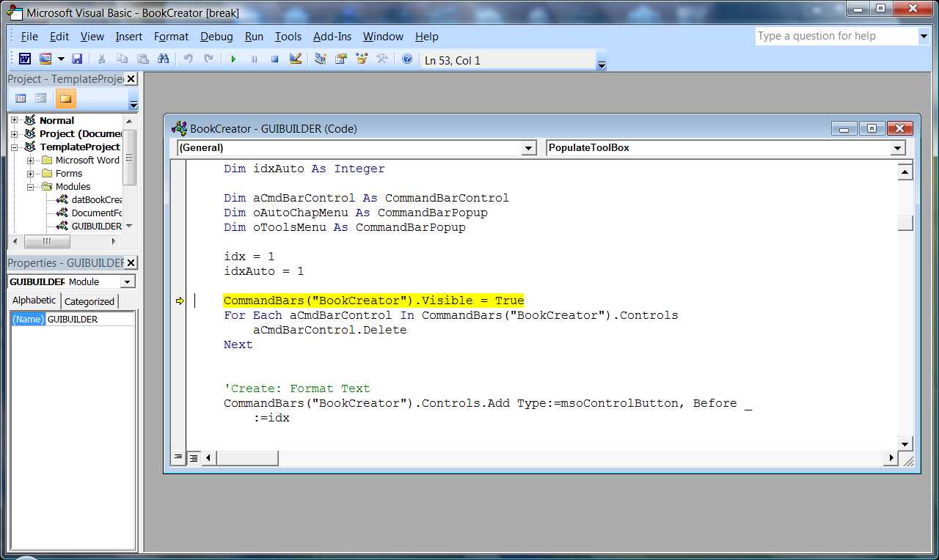Open the Add-Ins menu

332,36
